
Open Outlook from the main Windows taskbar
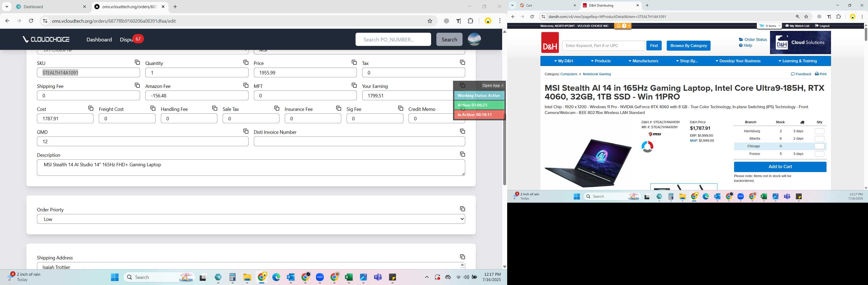tap(291, 277)
